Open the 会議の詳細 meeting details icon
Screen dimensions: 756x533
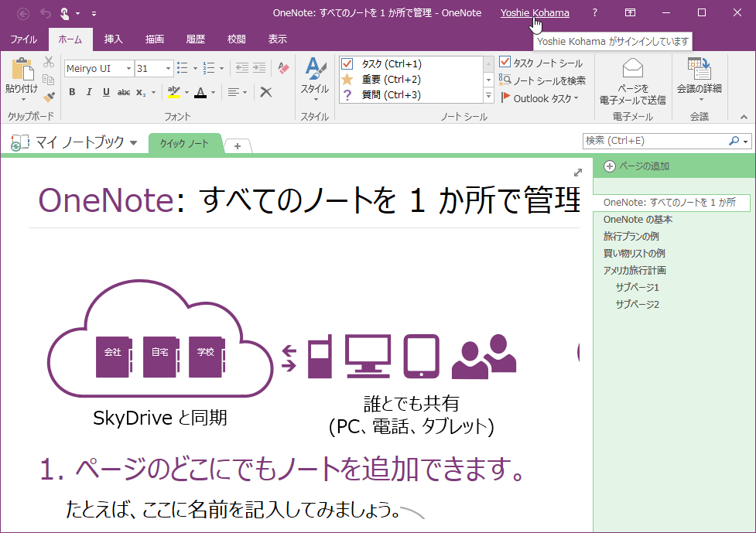(x=699, y=70)
